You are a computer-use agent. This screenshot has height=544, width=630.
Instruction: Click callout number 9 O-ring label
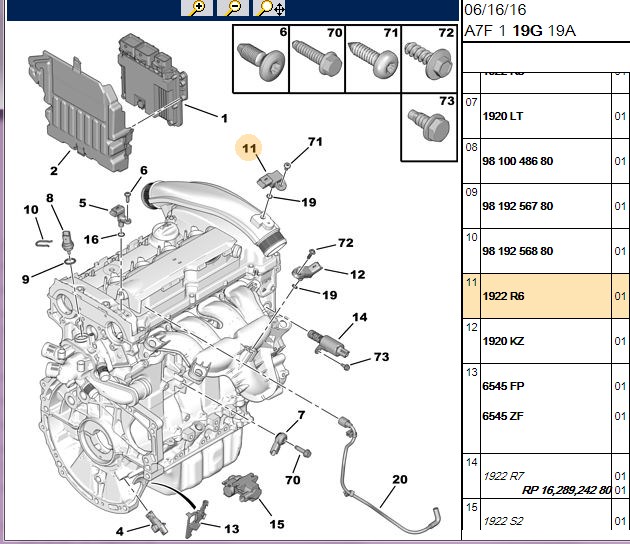coord(26,279)
